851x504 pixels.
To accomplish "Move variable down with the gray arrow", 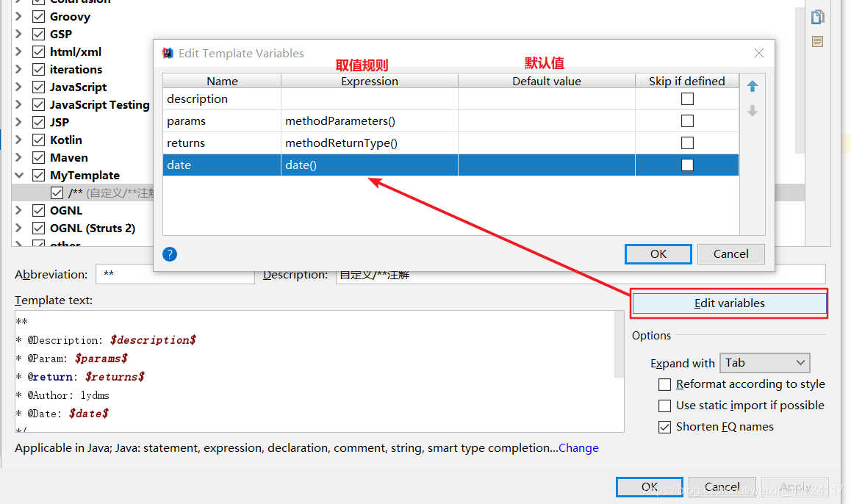I will coord(753,111).
